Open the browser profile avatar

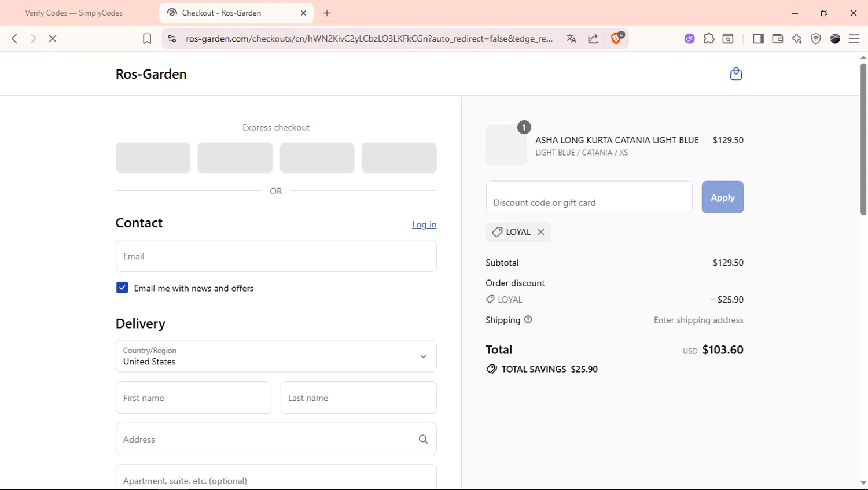835,39
